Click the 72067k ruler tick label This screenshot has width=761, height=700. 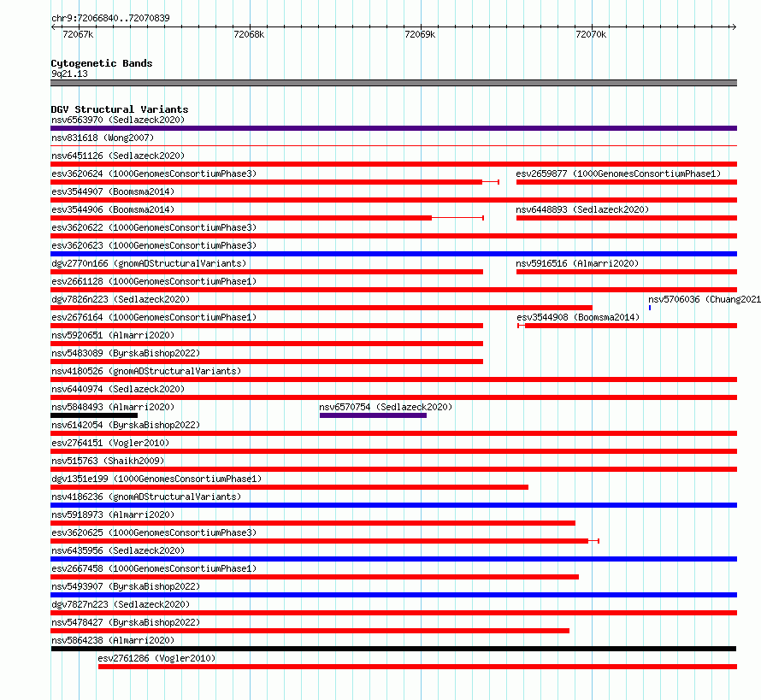coord(78,34)
